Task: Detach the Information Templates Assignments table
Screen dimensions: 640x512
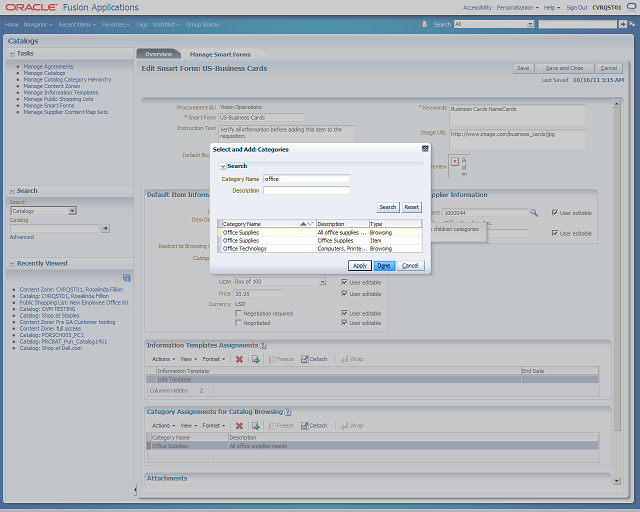Action: 314,359
